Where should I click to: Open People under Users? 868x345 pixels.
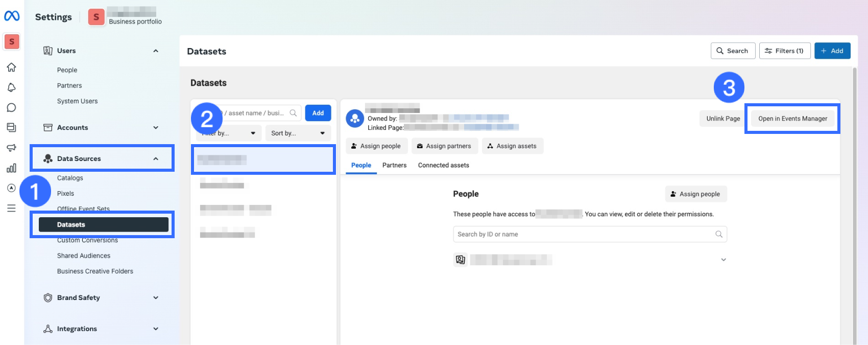(x=67, y=70)
